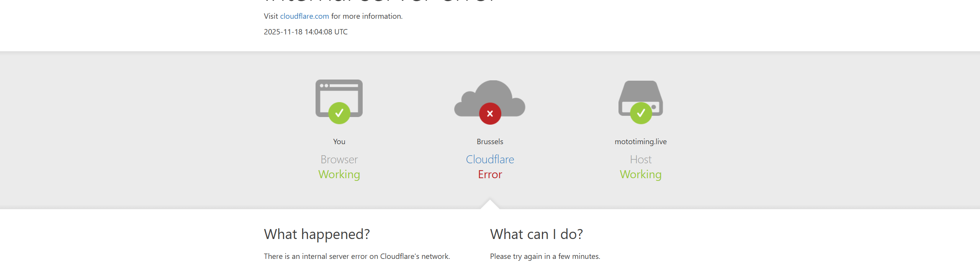Open the blue Cloudflare link under Brussels

click(490, 159)
